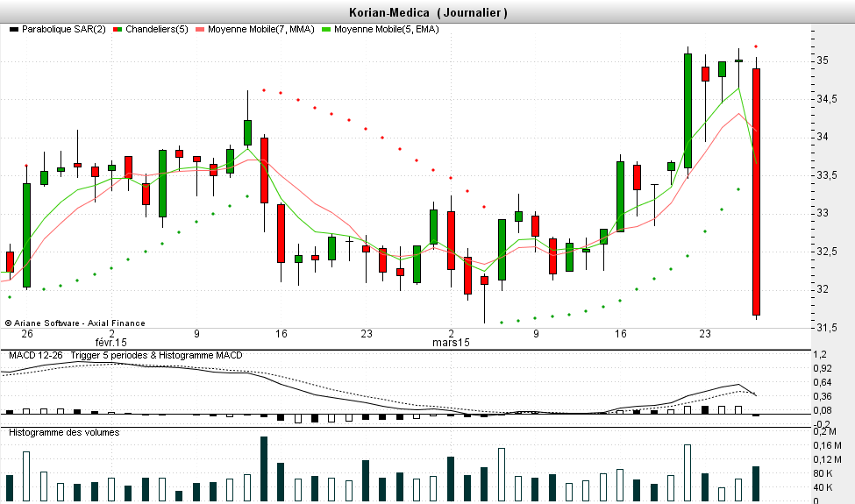Click the Histogramme des volumes panel label
The width and height of the screenshot is (855, 504).
click(x=64, y=433)
